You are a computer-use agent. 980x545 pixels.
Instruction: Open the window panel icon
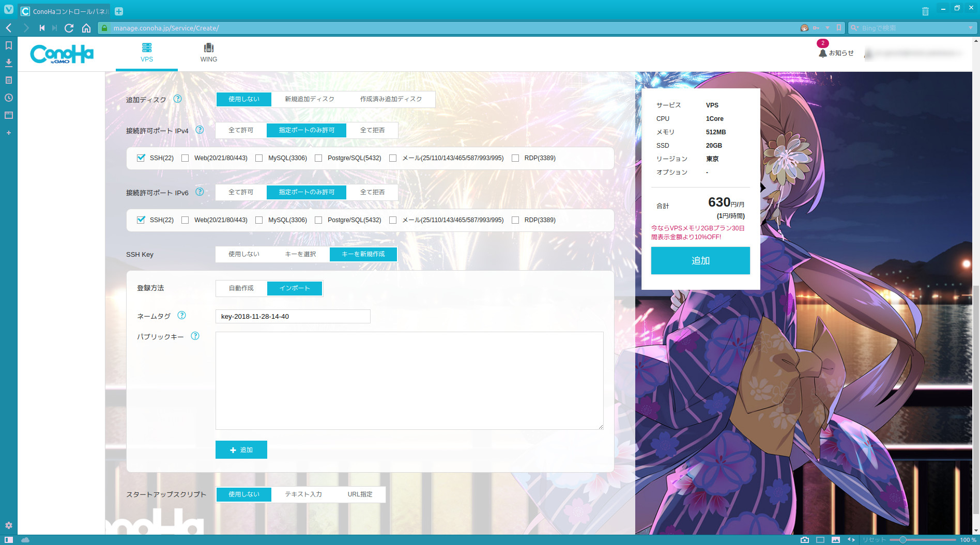pyautogui.click(x=9, y=115)
